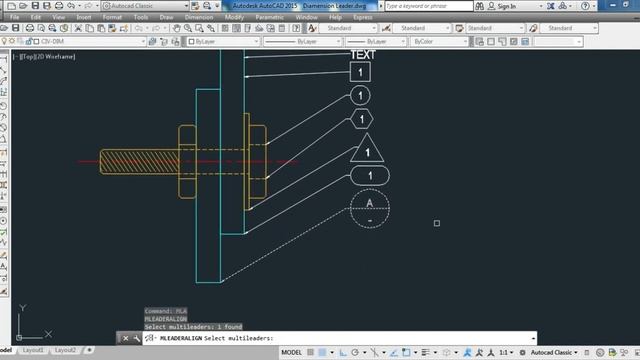Open the Modify menu
The image size is (640, 360).
pyautogui.click(x=234, y=17)
